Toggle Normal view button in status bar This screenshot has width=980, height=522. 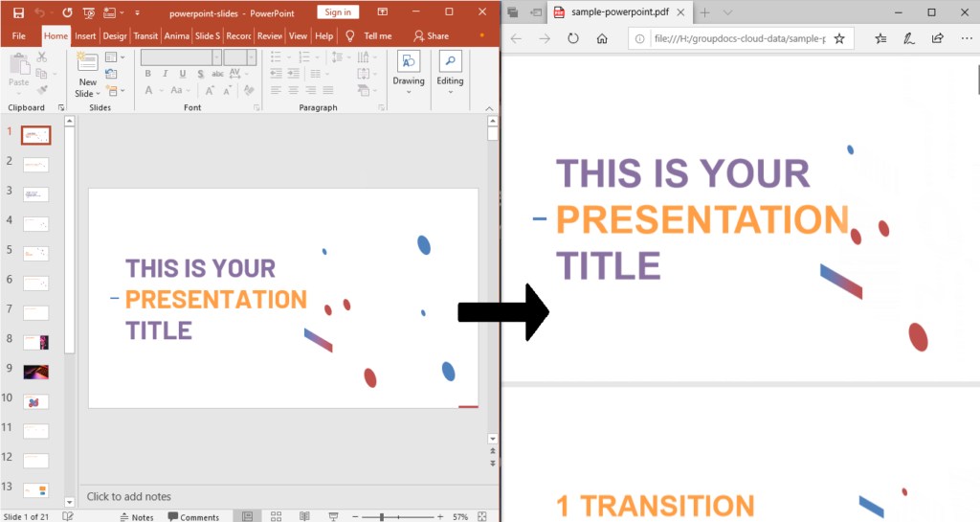click(x=247, y=516)
